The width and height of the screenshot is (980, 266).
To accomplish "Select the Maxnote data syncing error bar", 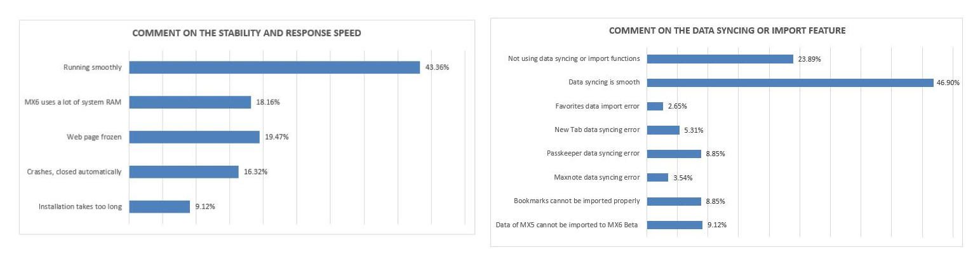I will pos(657,178).
